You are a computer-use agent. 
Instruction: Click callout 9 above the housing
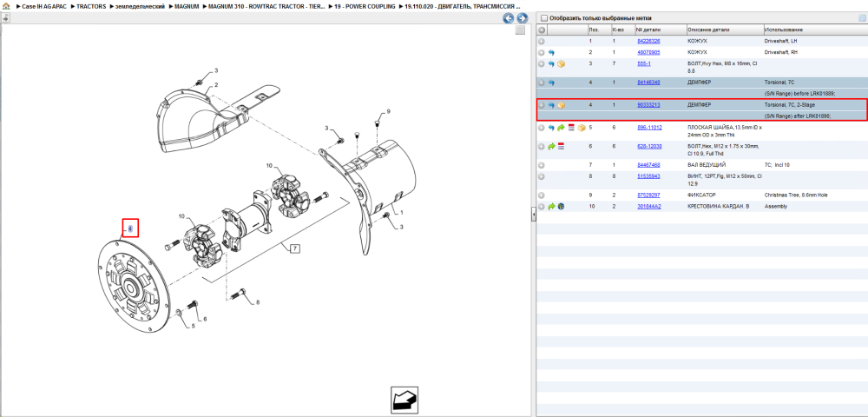pos(389,111)
